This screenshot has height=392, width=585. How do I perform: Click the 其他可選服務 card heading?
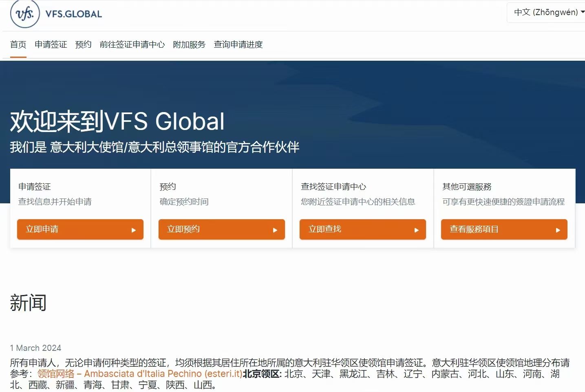point(467,187)
